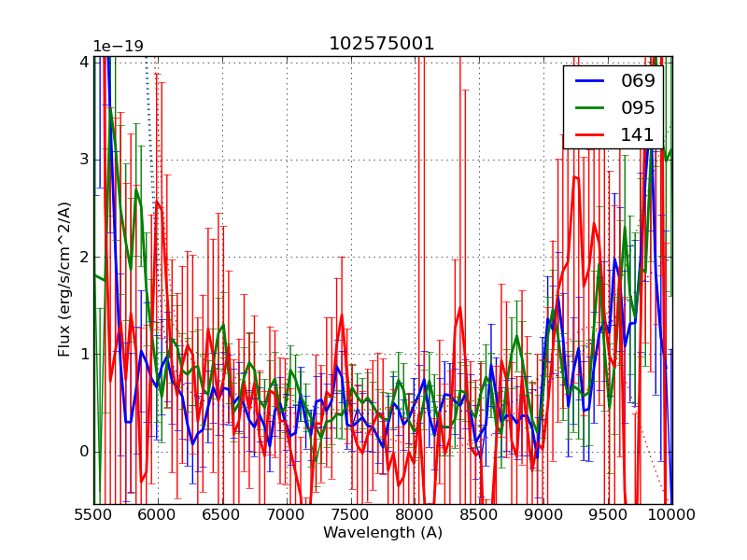Click the y-axis tick label 2
This screenshot has width=747, height=560.
coord(84,257)
